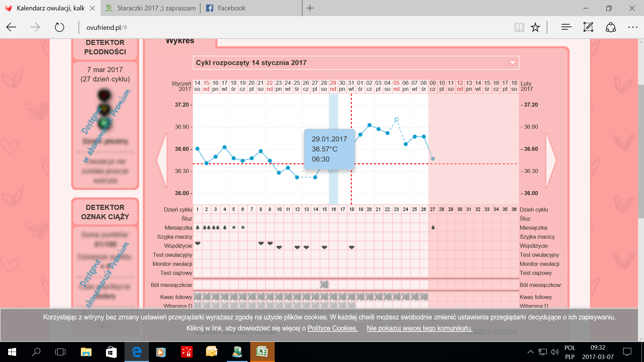Viewport: 644px width, 362px height.
Task: Open the browser More options ellipsis
Action: [x=633, y=27]
